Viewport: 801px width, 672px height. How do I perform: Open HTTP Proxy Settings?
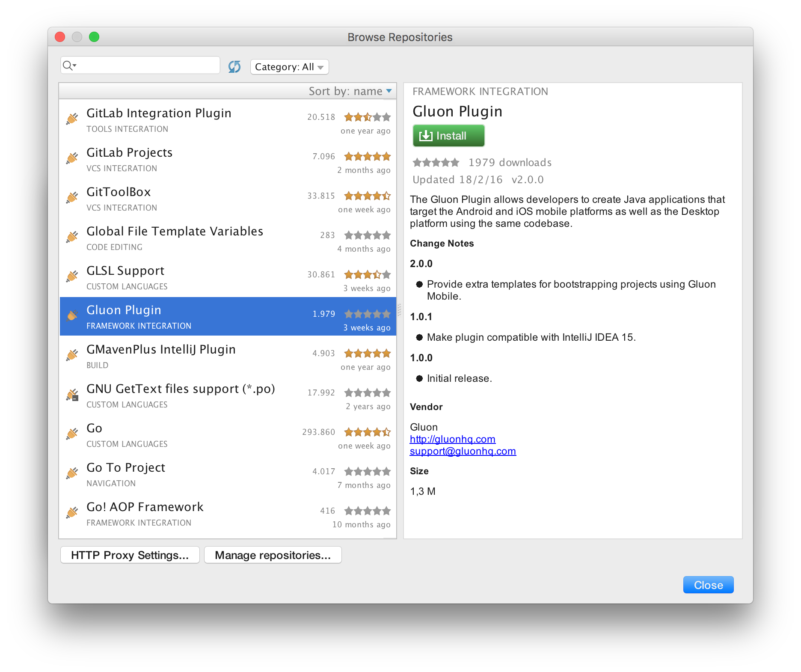(130, 555)
